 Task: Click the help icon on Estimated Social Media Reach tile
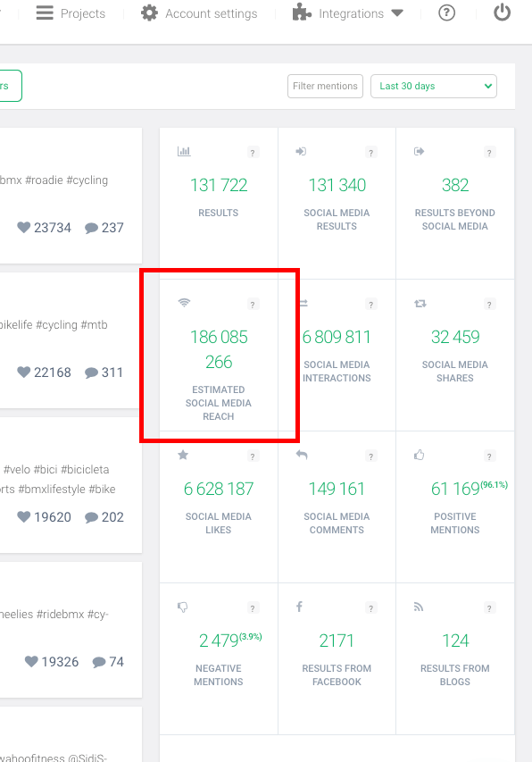253,305
